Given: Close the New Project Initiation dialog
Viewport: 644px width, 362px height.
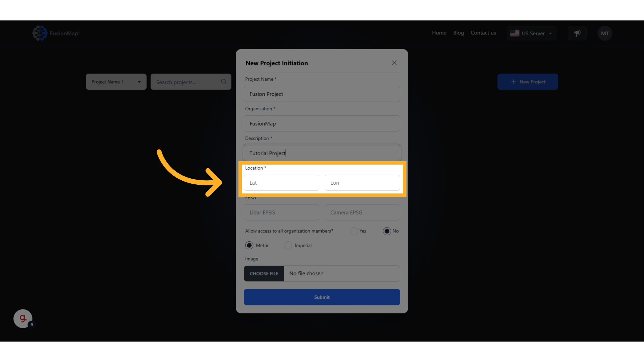Looking at the screenshot, I should tap(394, 63).
